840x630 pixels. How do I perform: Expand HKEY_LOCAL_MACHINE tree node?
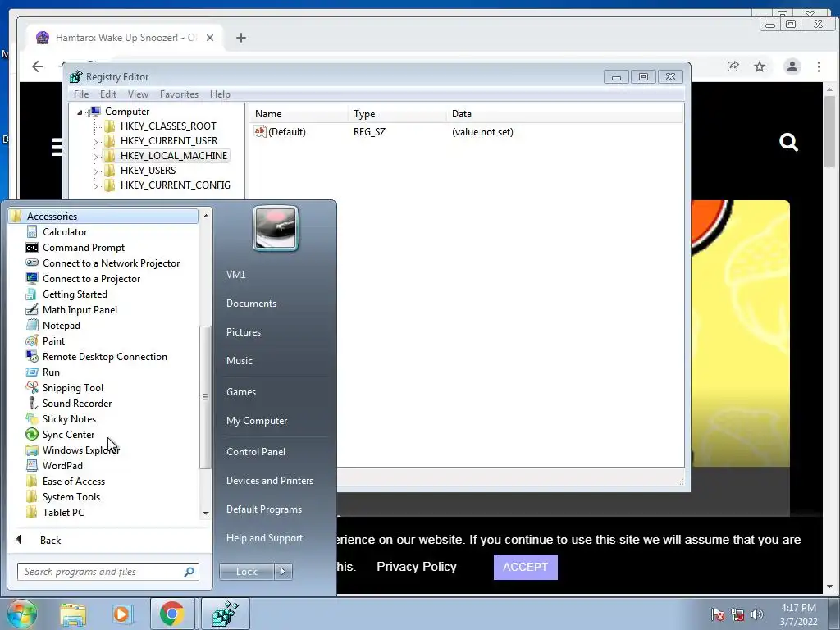click(95, 157)
